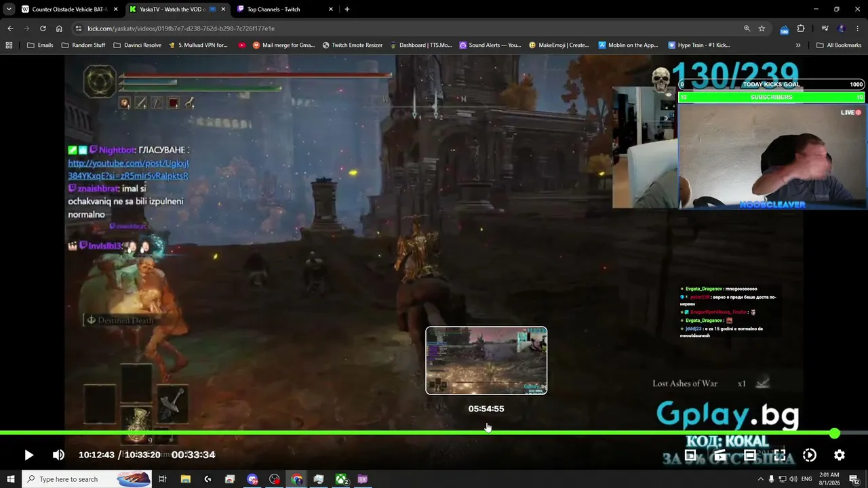868x488 pixels.
Task: Click the Windows taskbar search box
Action: (86, 479)
